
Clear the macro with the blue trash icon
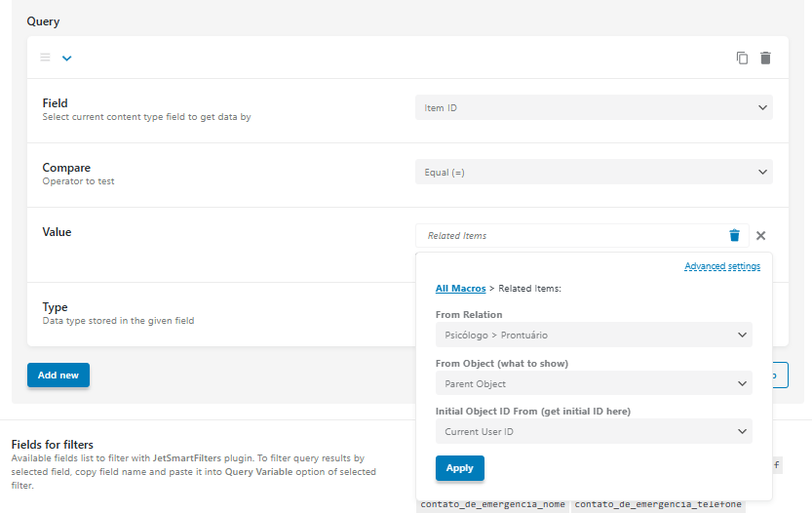coord(734,236)
